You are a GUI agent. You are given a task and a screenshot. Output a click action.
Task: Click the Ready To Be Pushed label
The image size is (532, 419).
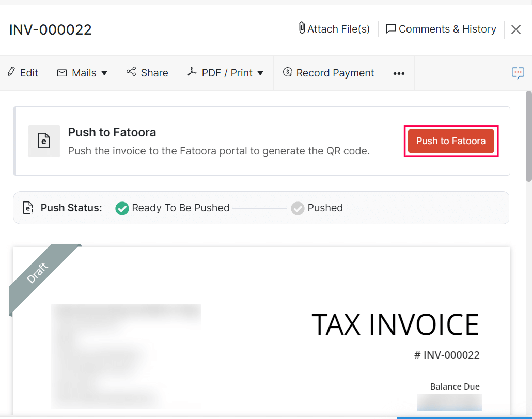[x=181, y=208]
